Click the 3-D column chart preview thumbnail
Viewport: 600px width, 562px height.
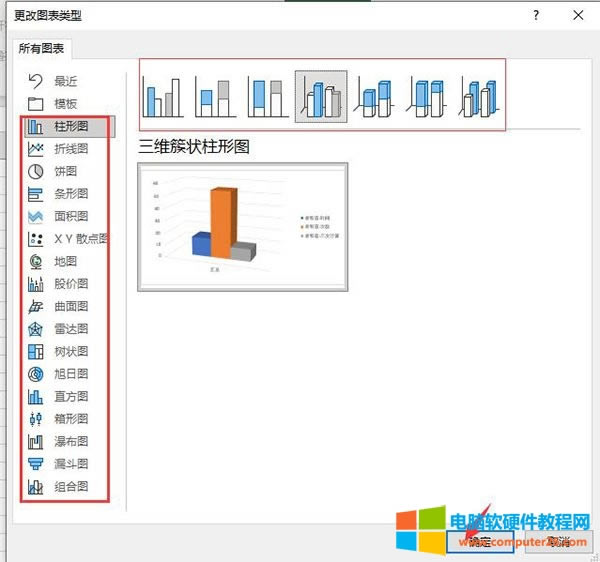243,227
